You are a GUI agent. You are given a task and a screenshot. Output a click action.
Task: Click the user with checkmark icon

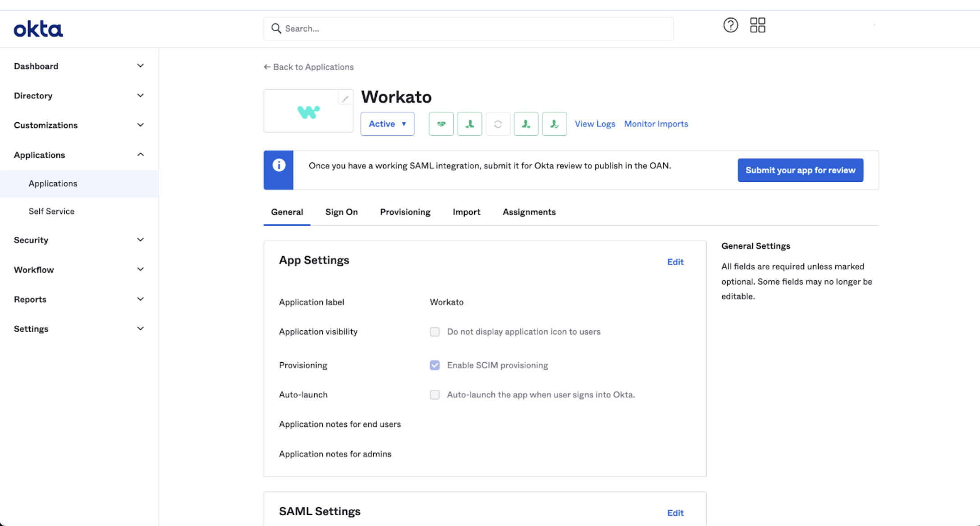pos(554,124)
